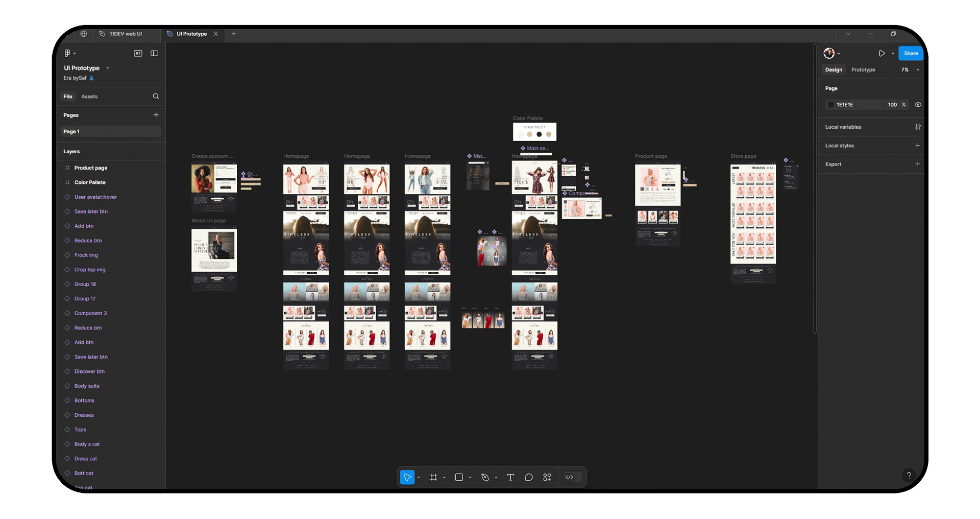Toggle page background visibility eye icon

[918, 105]
